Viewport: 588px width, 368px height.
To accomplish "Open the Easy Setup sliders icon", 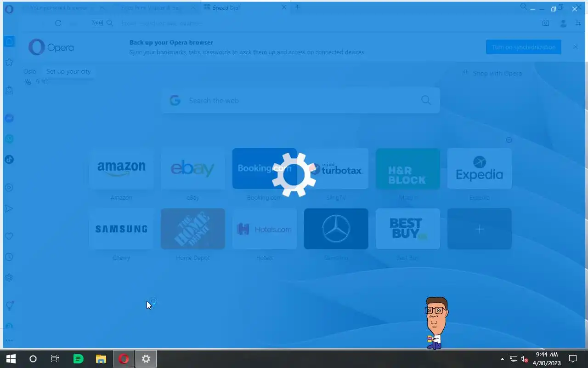I will (x=578, y=23).
